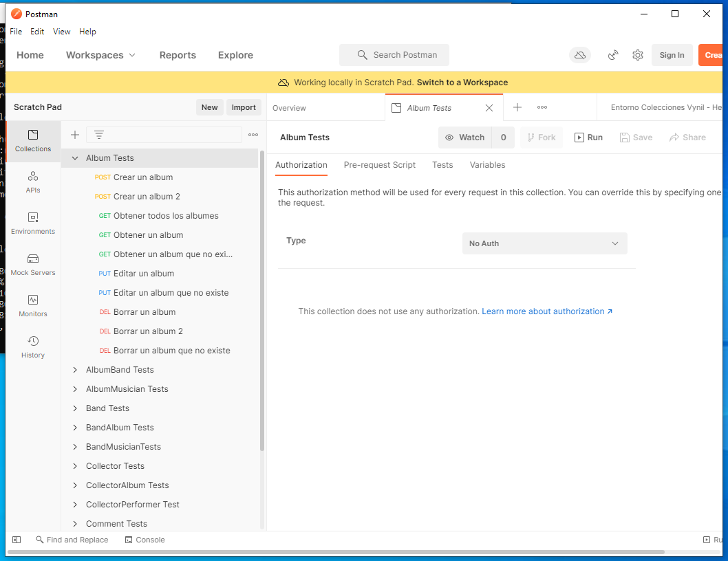Expand the AlbumBand Tests collection
The width and height of the screenshot is (728, 561).
point(75,370)
